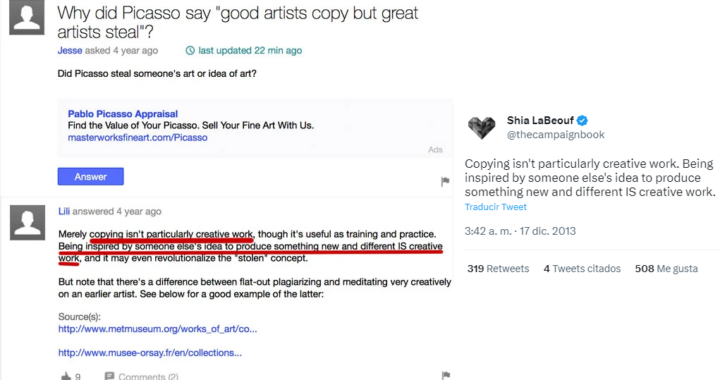Image resolution: width=720 pixels, height=380 pixels.
Task: Click the blue verified badge next to Shia LaBeouf
Action: (x=582, y=121)
